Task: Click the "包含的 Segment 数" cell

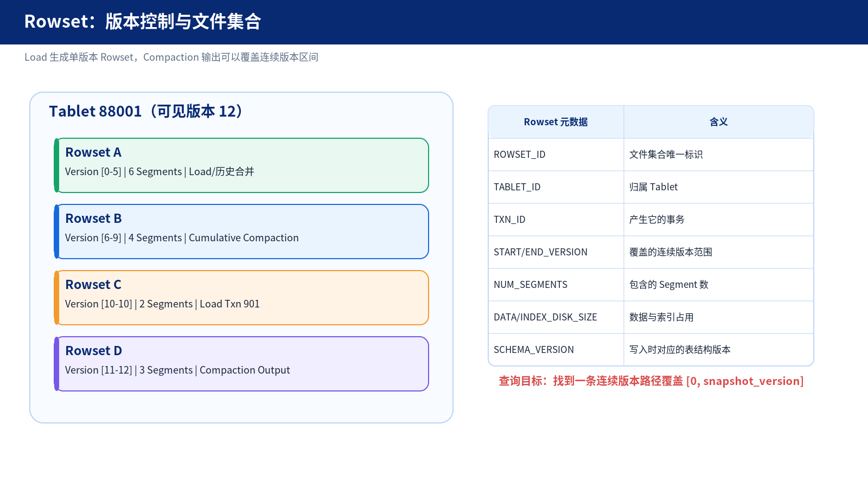Action: pos(719,285)
